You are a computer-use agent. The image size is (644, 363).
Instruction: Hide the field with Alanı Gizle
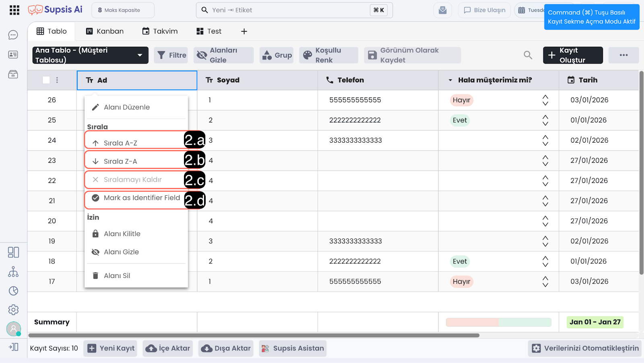point(121,252)
